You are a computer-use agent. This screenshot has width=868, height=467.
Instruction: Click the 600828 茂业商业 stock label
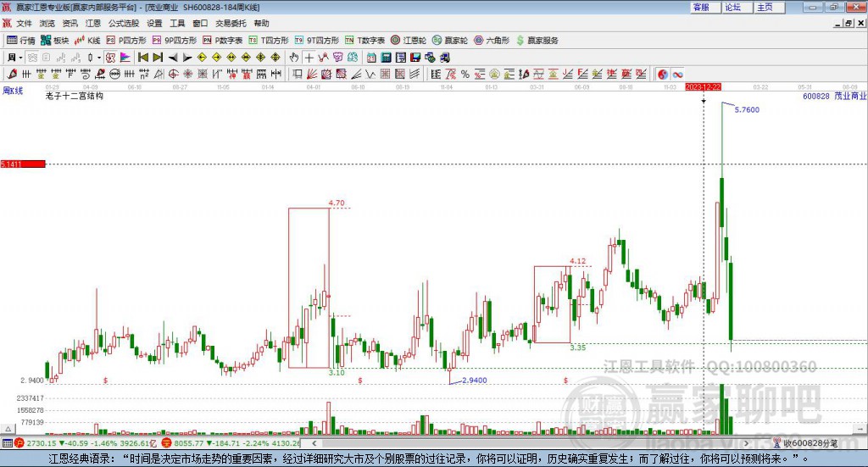pos(834,97)
